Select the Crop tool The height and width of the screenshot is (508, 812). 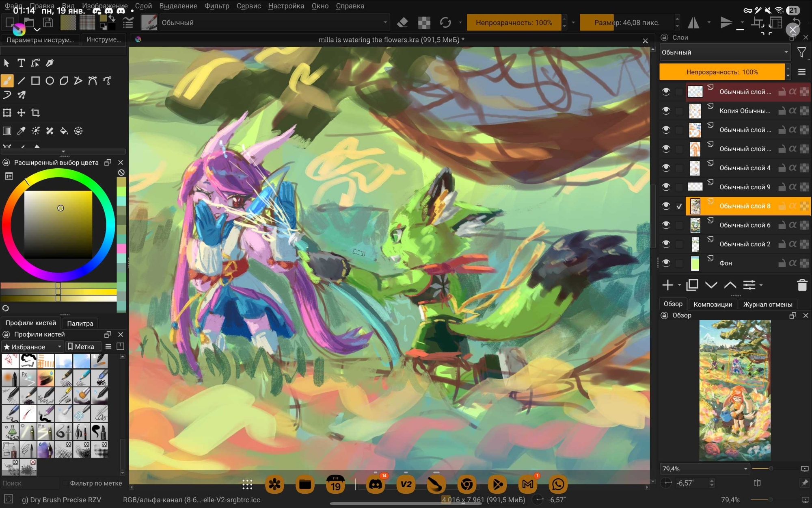pyautogui.click(x=36, y=113)
